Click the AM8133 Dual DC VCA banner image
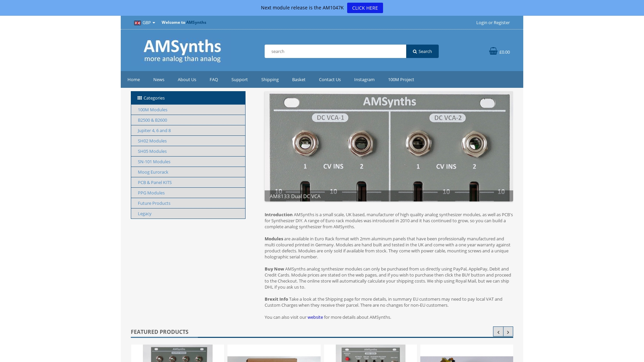Screen dimensions: 644x362 pyautogui.click(x=389, y=146)
